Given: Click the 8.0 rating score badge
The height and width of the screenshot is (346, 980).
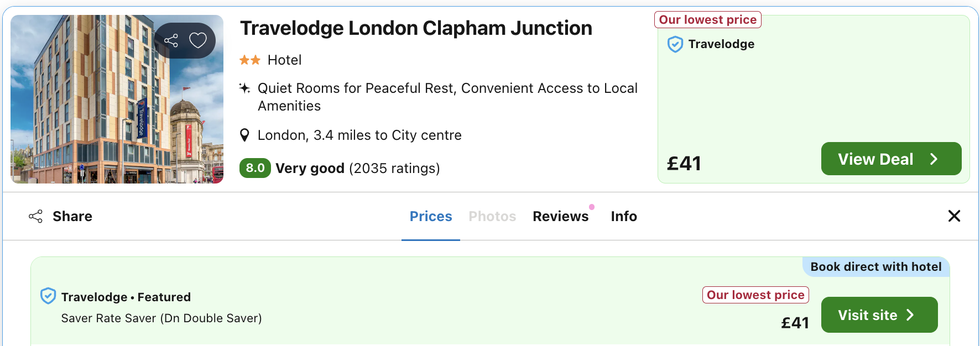Looking at the screenshot, I should click(x=255, y=168).
